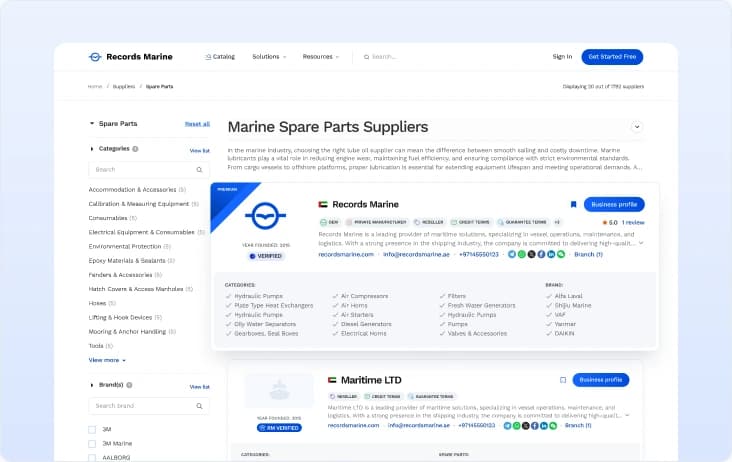Open Records Marine's Branch (1) link
732x462 pixels.
[x=588, y=254]
